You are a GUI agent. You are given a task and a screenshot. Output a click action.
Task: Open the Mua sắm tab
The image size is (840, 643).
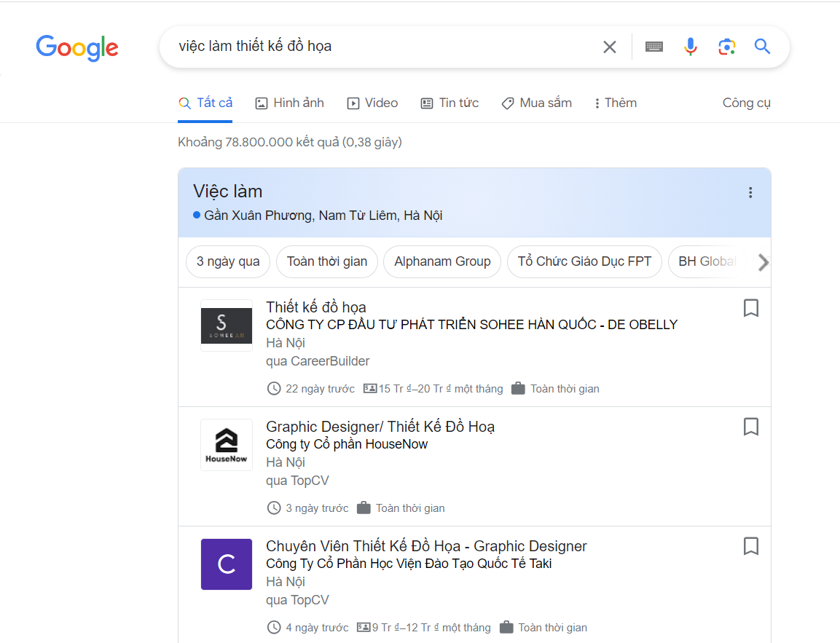[536, 103]
